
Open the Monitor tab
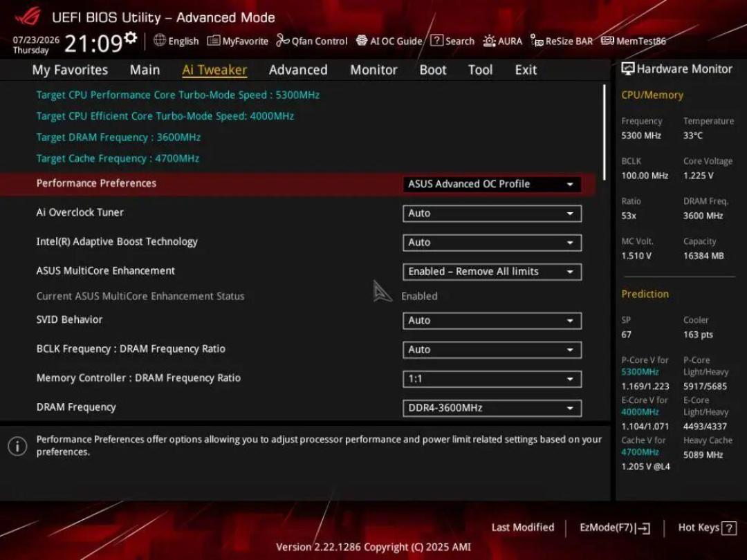373,70
